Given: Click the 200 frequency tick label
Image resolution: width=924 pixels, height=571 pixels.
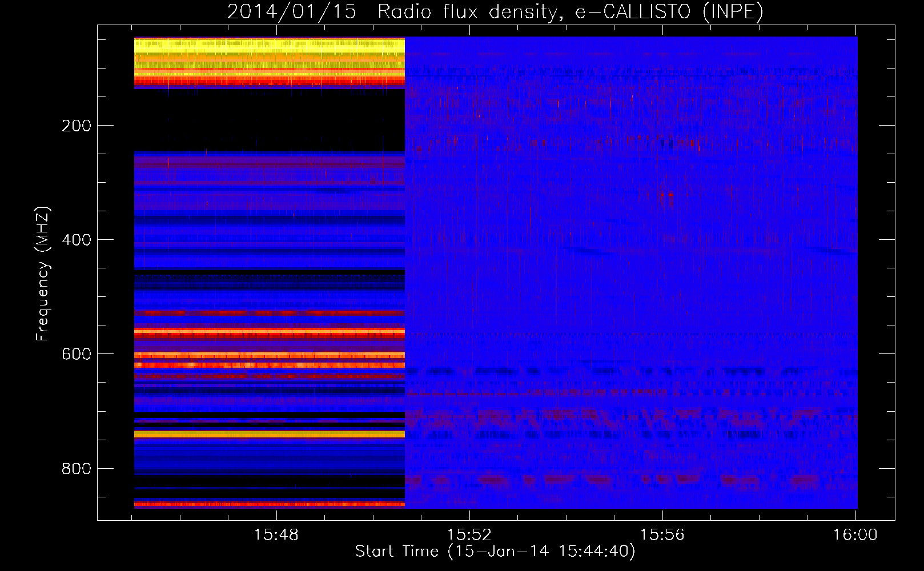Looking at the screenshot, I should coord(77,126).
